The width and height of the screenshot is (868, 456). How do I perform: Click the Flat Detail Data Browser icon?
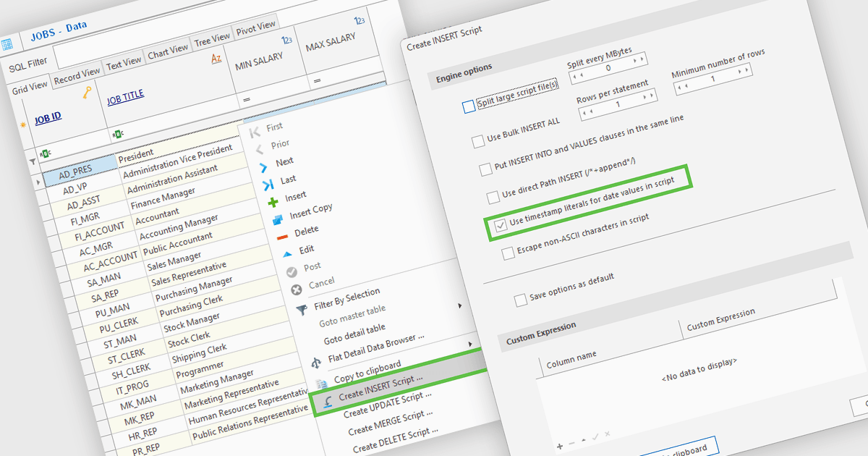click(x=315, y=363)
